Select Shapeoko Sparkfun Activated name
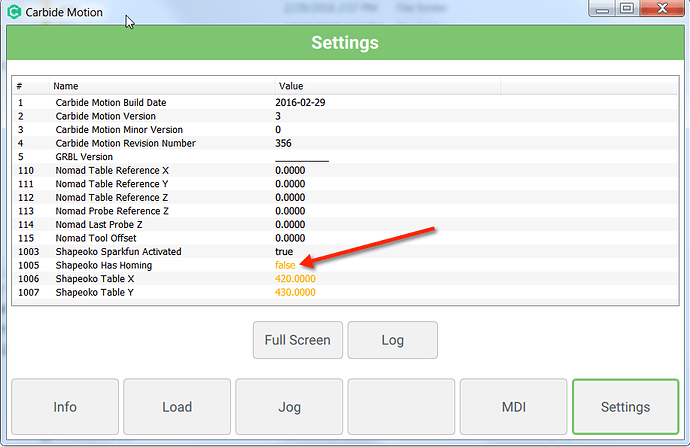690x447 pixels. 118,252
